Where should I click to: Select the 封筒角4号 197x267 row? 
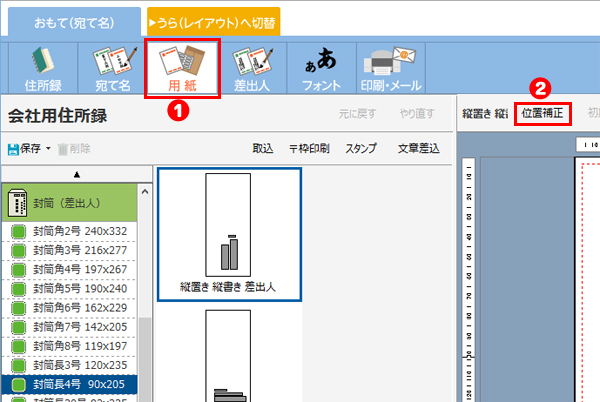coord(69,270)
